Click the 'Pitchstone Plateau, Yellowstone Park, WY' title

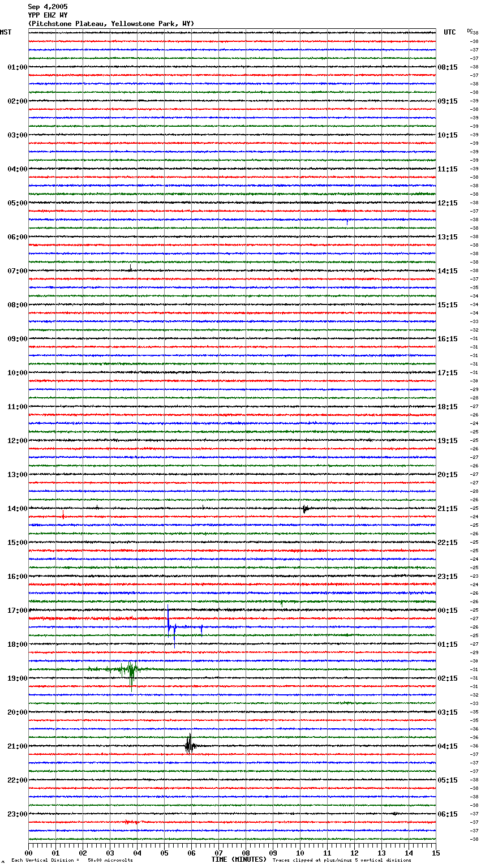tap(111, 24)
